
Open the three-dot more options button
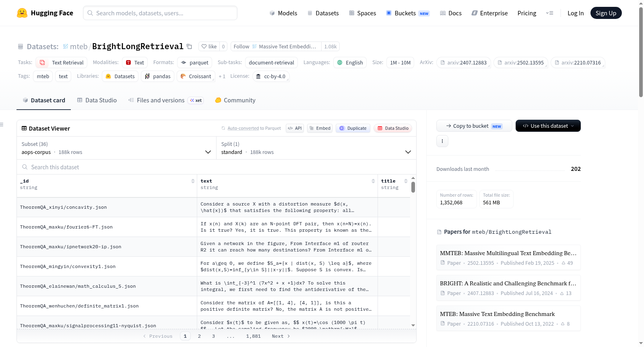tap(442, 141)
